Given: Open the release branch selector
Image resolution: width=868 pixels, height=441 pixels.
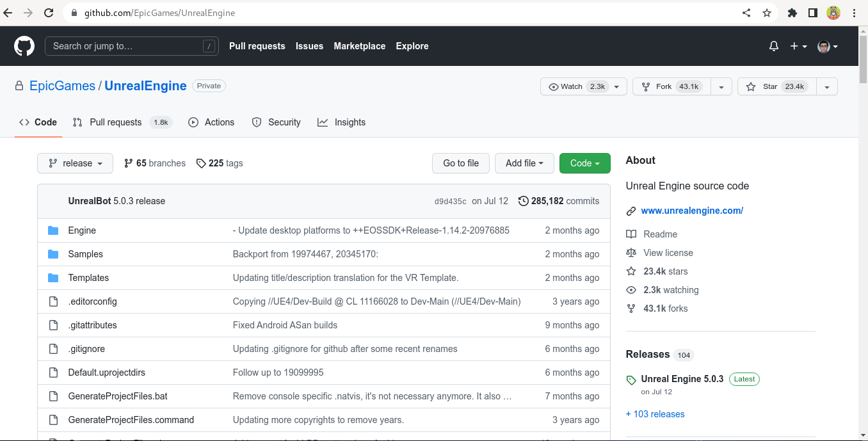Looking at the screenshot, I should (x=75, y=163).
